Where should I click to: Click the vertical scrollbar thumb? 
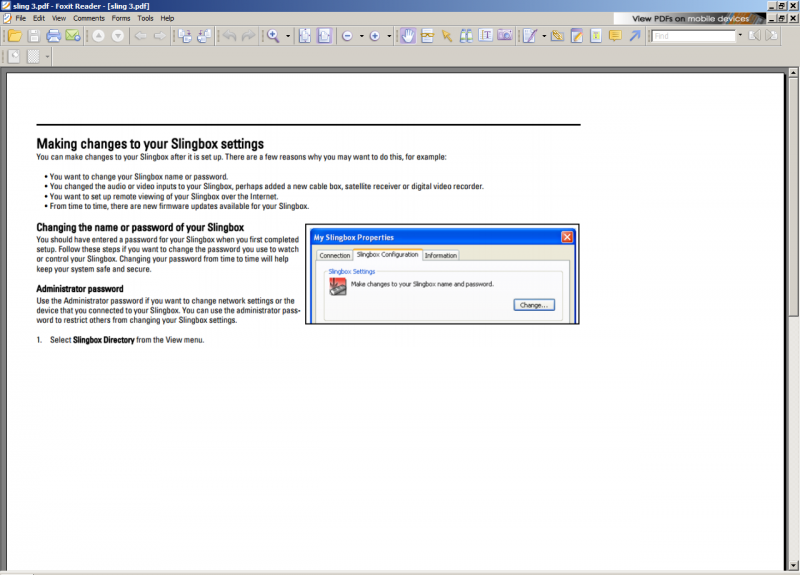coord(793,197)
